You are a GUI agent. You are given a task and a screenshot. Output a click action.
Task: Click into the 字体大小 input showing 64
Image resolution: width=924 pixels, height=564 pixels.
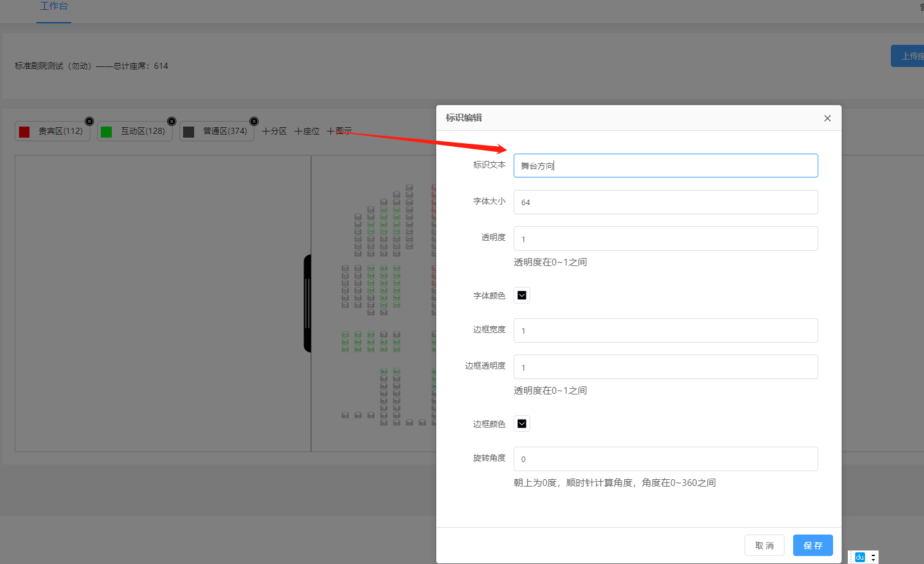665,202
